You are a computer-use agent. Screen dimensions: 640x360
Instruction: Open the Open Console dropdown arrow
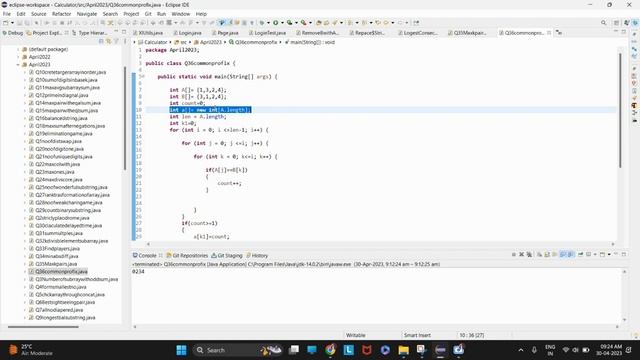pyautogui.click(x=609, y=254)
